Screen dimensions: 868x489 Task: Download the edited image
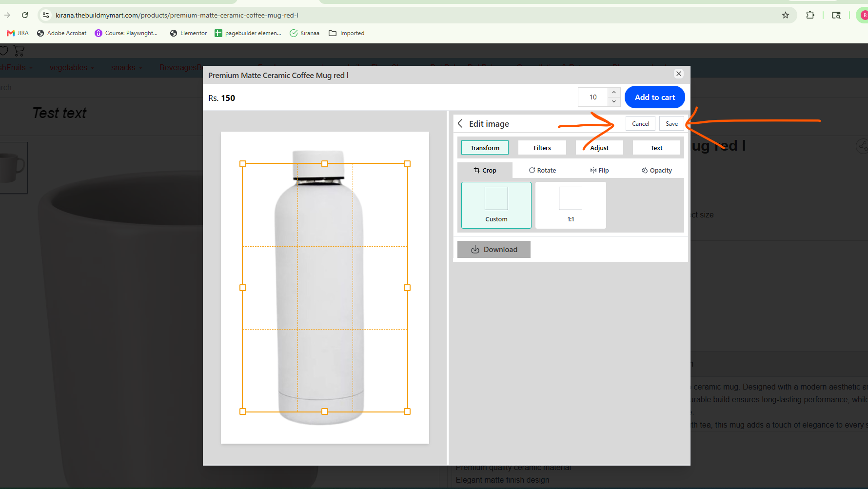494,250
